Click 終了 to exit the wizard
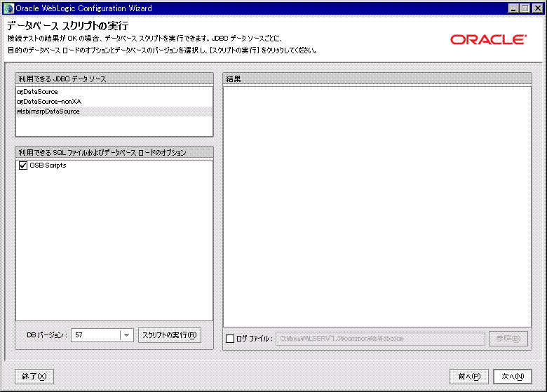Image resolution: width=547 pixels, height=392 pixels. coord(34,377)
